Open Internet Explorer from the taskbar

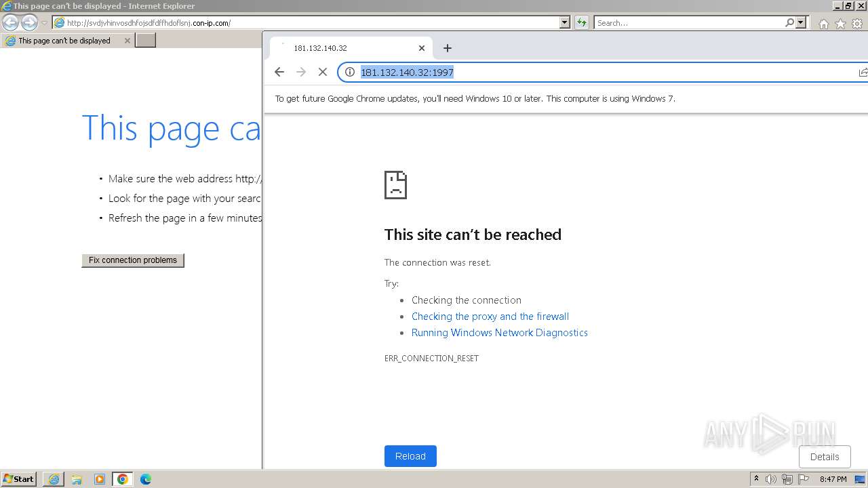pos(54,479)
